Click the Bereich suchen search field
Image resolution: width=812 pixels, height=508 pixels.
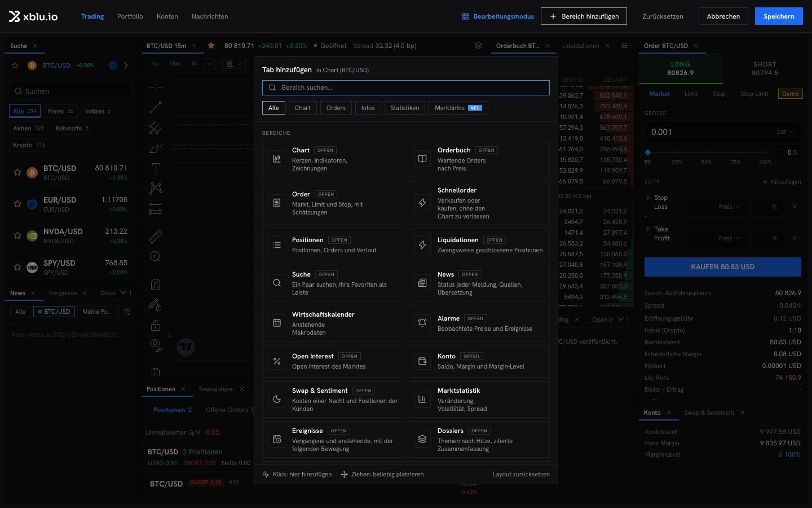point(406,87)
